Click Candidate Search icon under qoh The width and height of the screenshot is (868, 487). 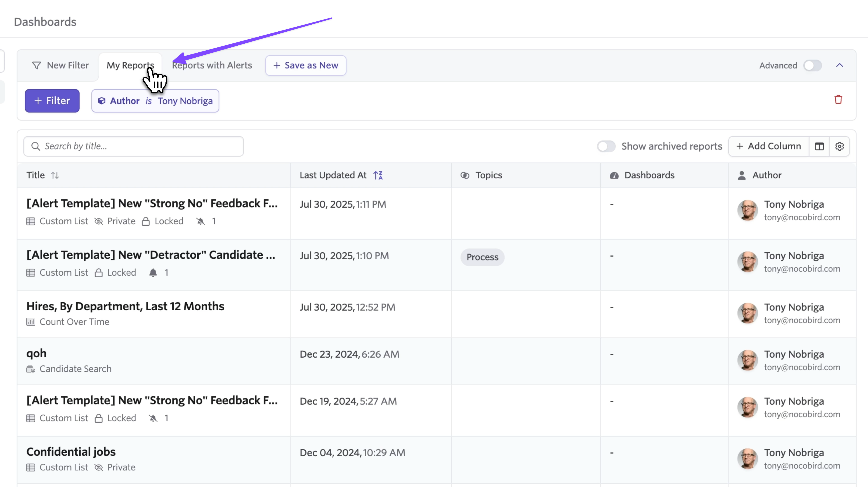coord(31,369)
